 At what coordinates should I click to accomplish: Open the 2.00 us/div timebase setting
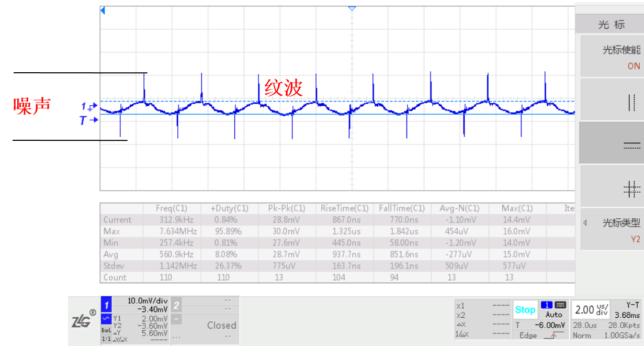[x=589, y=309]
